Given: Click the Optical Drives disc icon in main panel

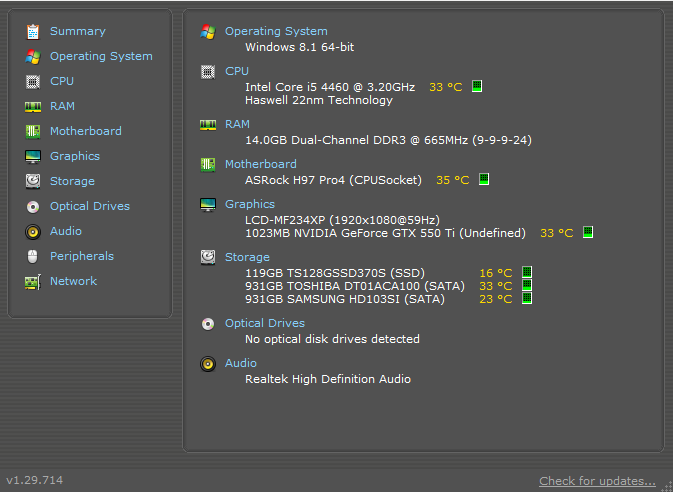Looking at the screenshot, I should click(208, 324).
